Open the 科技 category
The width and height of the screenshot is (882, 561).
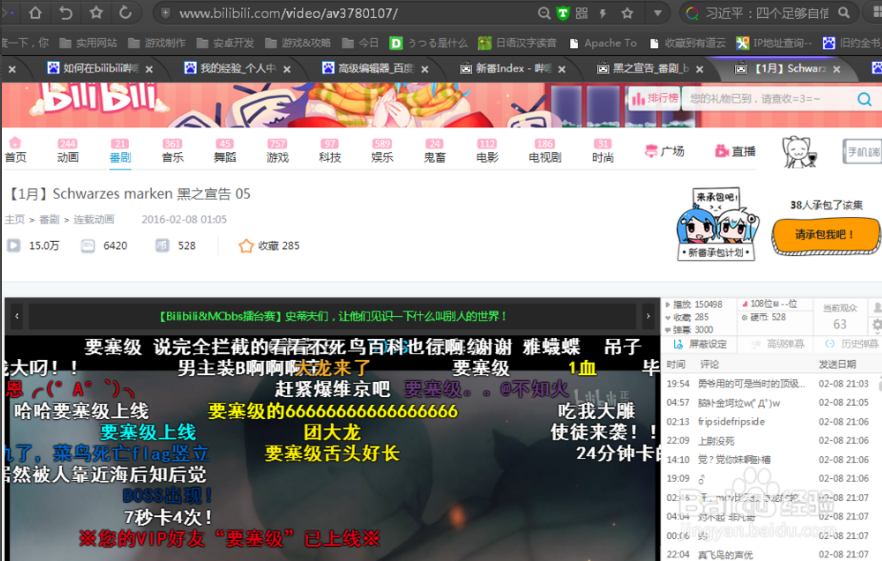pyautogui.click(x=330, y=151)
